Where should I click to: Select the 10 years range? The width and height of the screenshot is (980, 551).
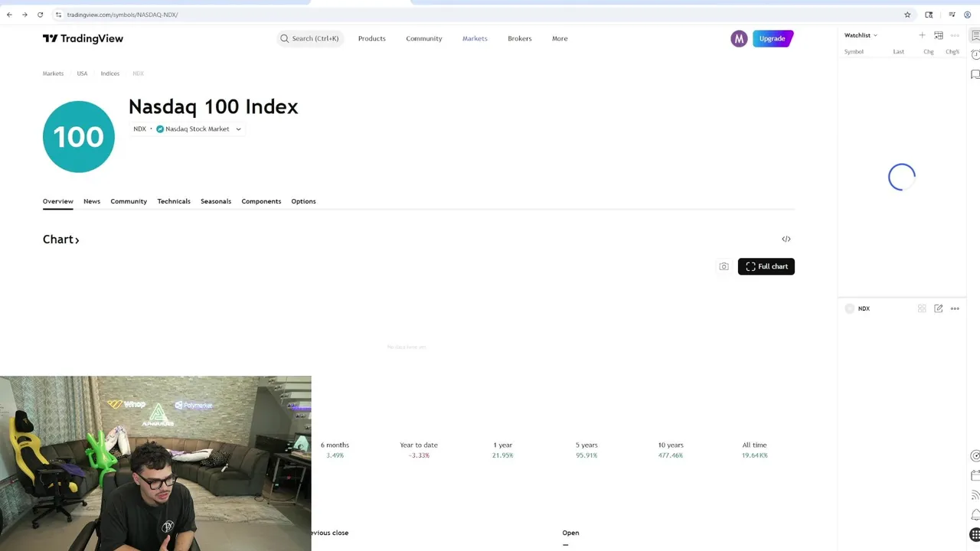(x=671, y=450)
